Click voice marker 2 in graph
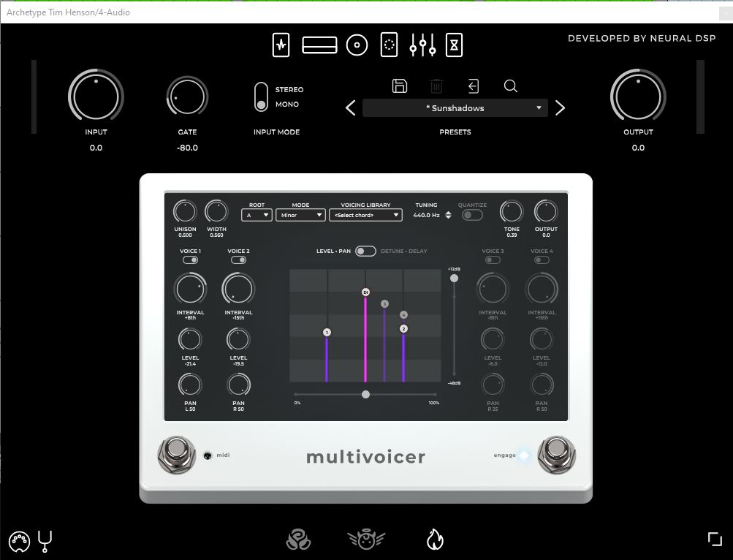This screenshot has height=560, width=733. click(x=403, y=329)
